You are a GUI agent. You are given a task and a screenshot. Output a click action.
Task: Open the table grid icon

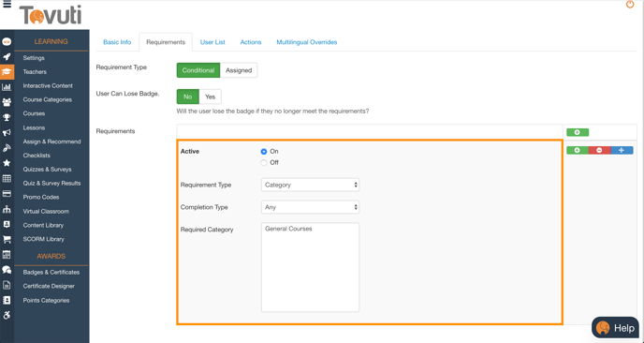point(7,178)
